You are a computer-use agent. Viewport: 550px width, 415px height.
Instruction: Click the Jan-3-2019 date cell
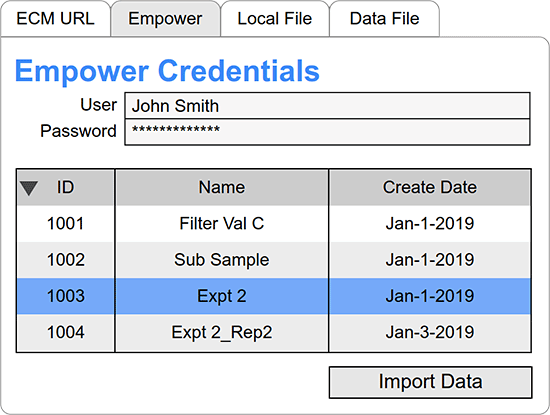point(430,333)
